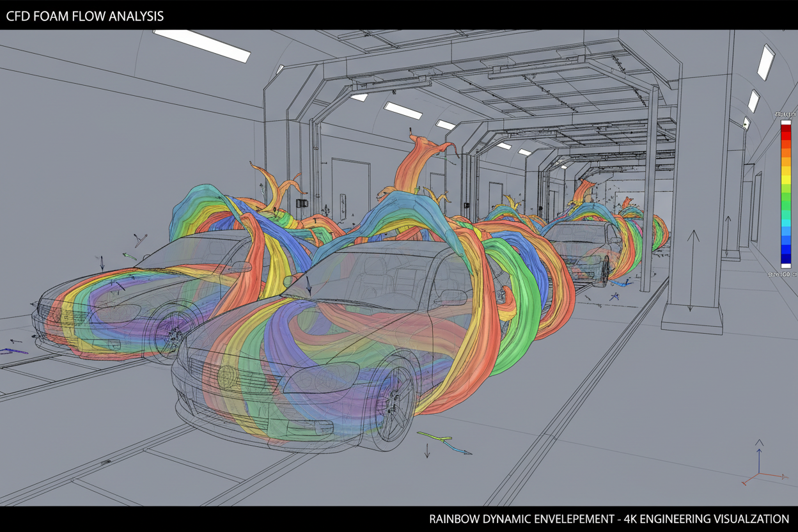Click the orange horizontal axis arrow
This screenshot has height=532, width=798.
[785, 477]
